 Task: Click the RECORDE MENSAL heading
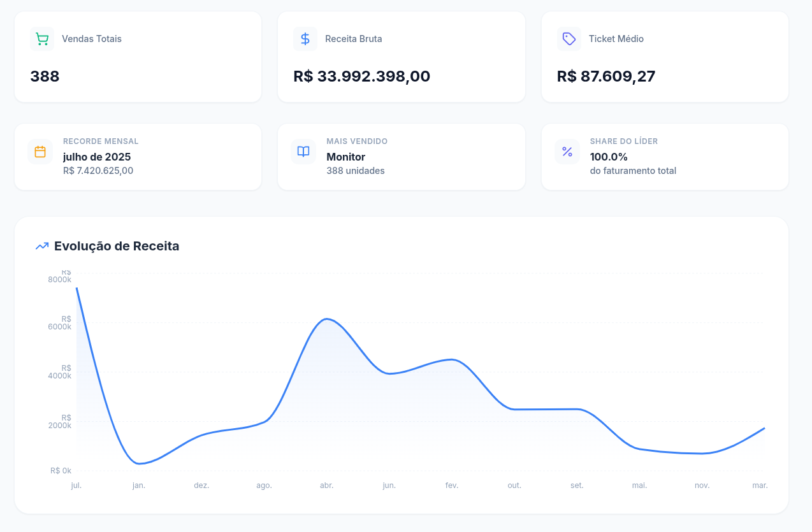tap(101, 141)
